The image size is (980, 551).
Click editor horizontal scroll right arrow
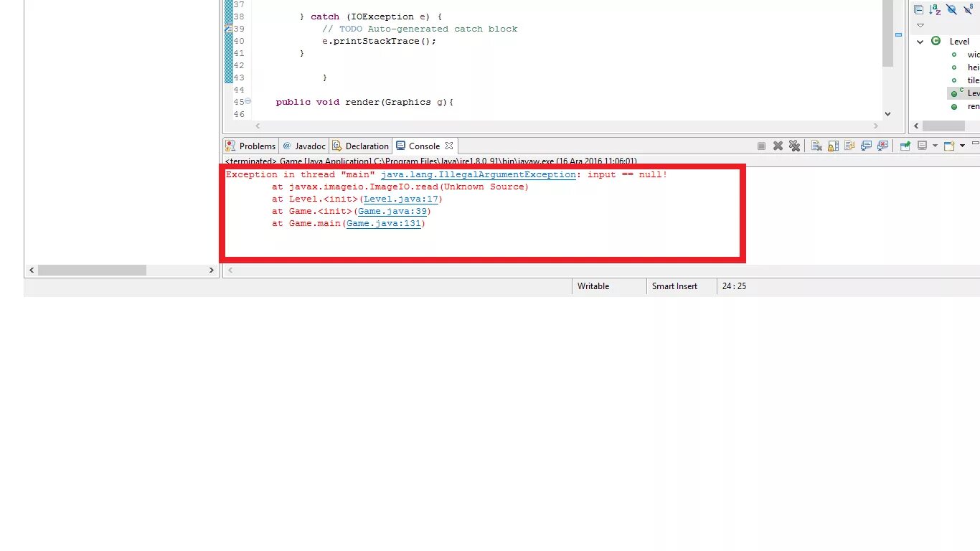tap(876, 126)
